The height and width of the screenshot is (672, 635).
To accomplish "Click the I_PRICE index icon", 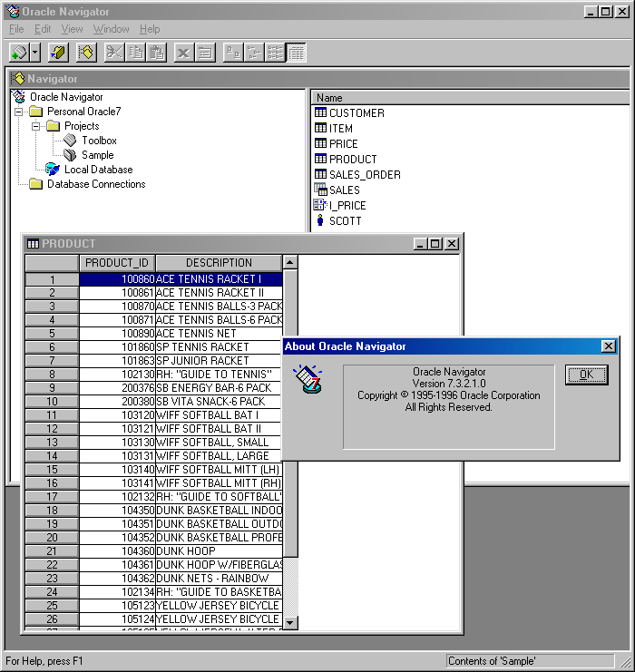I will click(320, 205).
